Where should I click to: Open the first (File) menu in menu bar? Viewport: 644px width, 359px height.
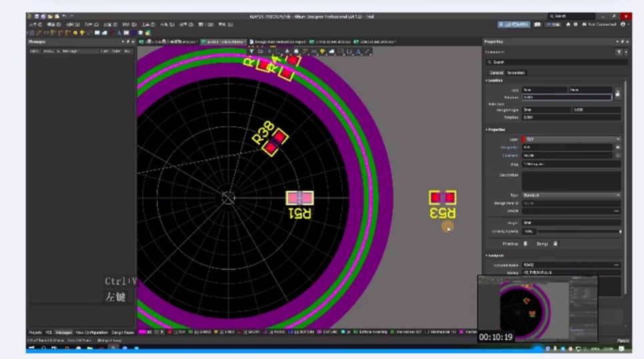[x=35, y=25]
